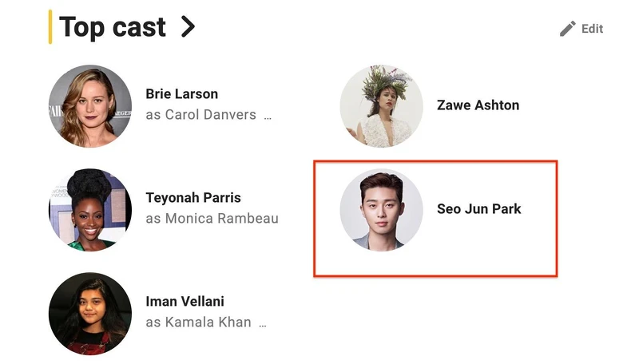This screenshot has height=364, width=639.
Task: Click the yellow bar beside Top cast
Action: pyautogui.click(x=50, y=27)
